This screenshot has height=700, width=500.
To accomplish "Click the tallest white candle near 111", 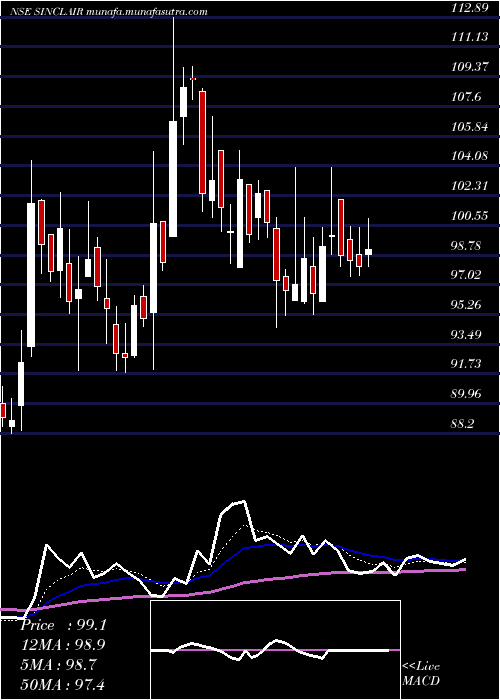I will 173,179.
